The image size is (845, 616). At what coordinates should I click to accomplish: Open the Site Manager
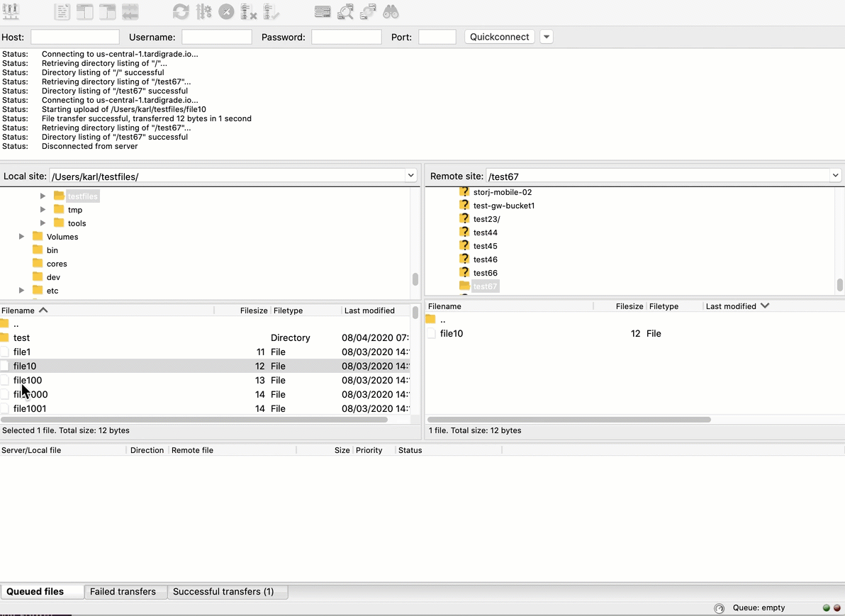11,11
